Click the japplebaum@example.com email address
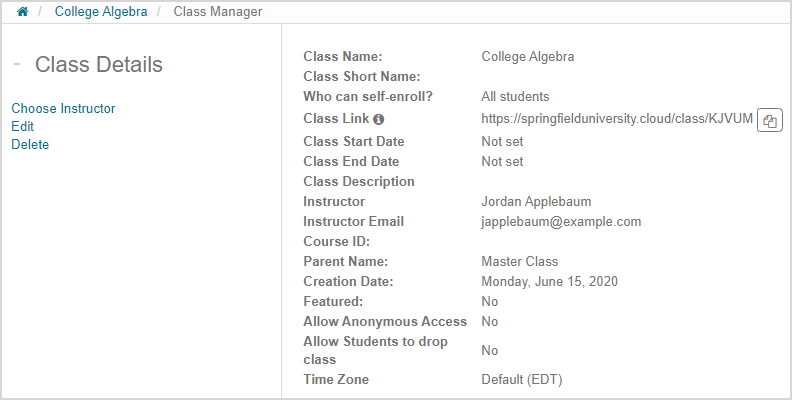 [x=561, y=222]
